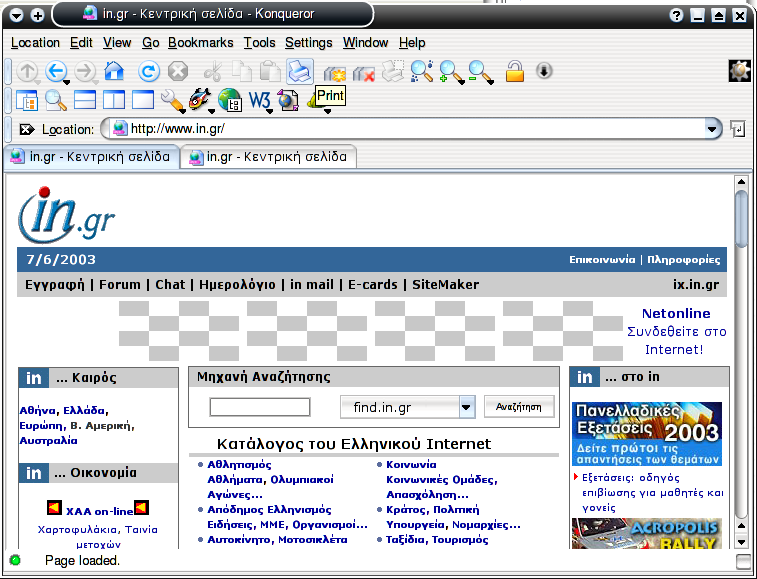Switch to the second in.gr tab
757x579 pixels.
(x=268, y=157)
